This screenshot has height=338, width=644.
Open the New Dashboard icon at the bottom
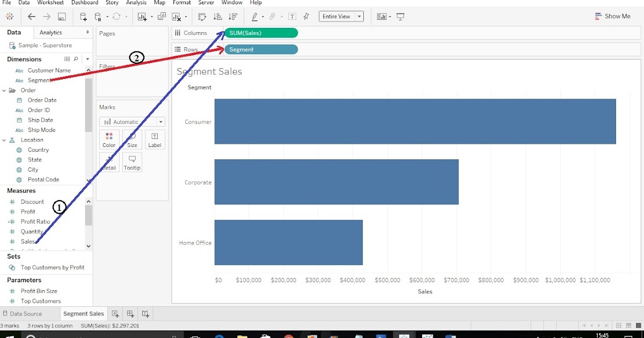pyautogui.click(x=129, y=313)
